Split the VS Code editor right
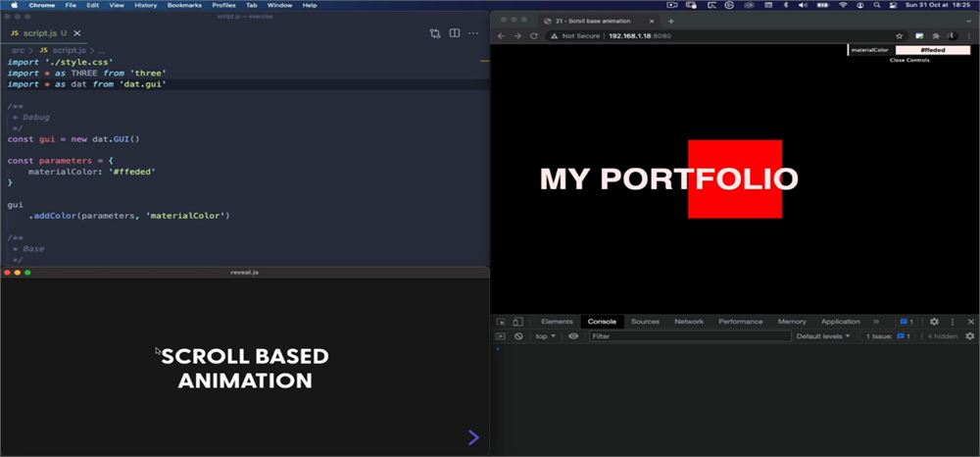Screen dimensions: 980x457 pos(455,33)
